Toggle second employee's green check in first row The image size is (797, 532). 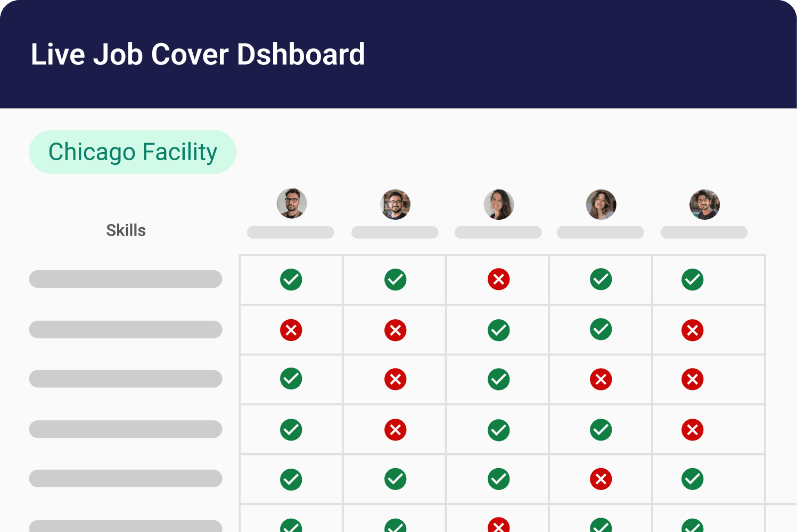tap(395, 279)
